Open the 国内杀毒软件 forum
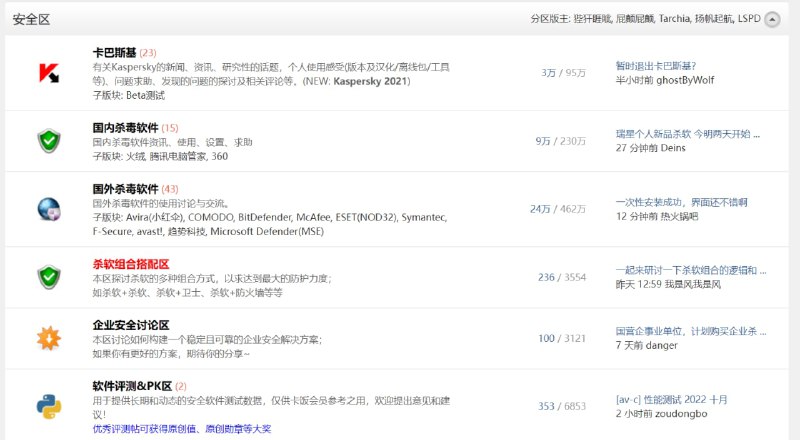 pyautogui.click(x=126, y=128)
